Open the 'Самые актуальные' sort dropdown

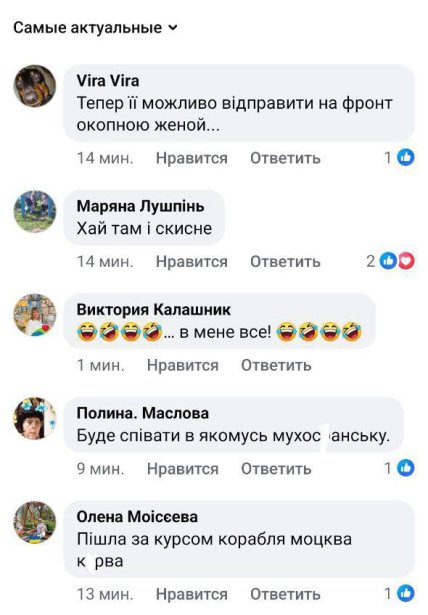pos(95,28)
